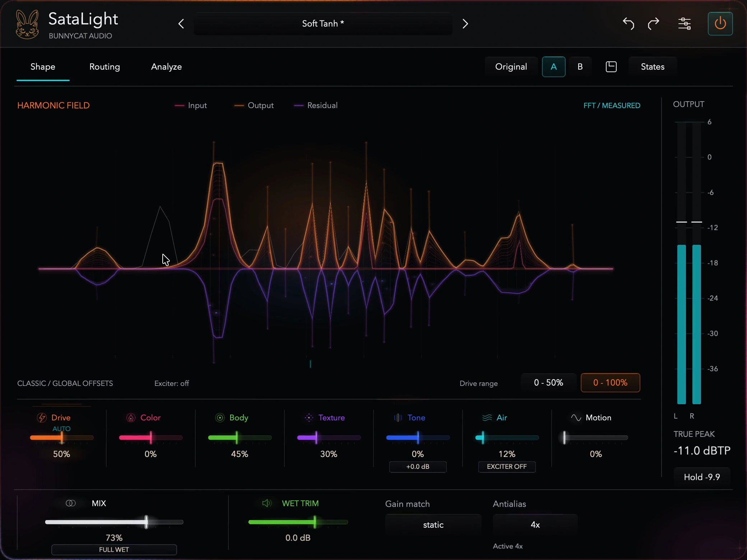Click the Wet Trim slider handle
Image resolution: width=747 pixels, height=560 pixels.
[315, 522]
